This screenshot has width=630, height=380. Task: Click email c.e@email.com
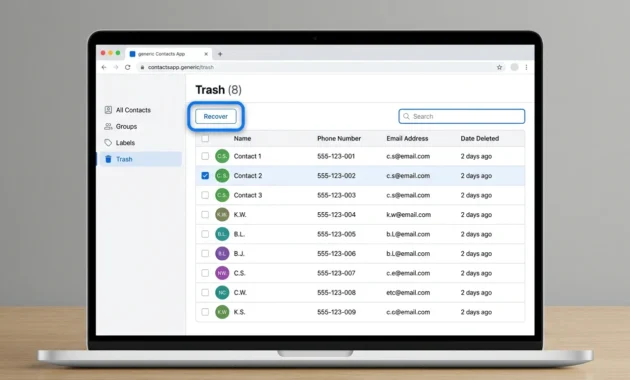click(408, 273)
